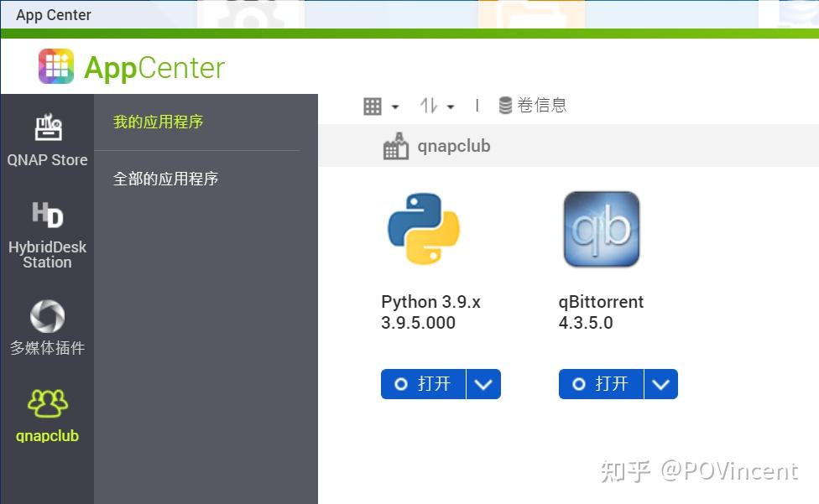Click the 4.3.5.0 version text
This screenshot has height=504, width=819.
(x=586, y=322)
